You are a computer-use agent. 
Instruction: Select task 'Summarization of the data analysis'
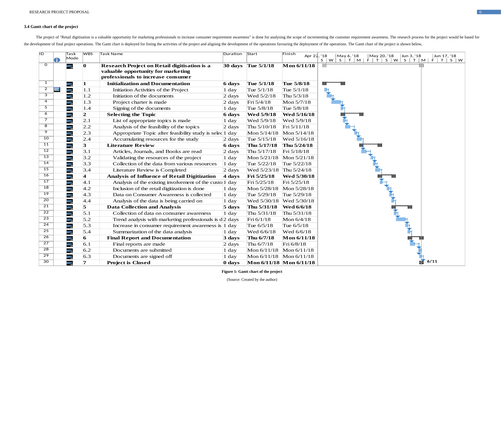click(152, 232)
